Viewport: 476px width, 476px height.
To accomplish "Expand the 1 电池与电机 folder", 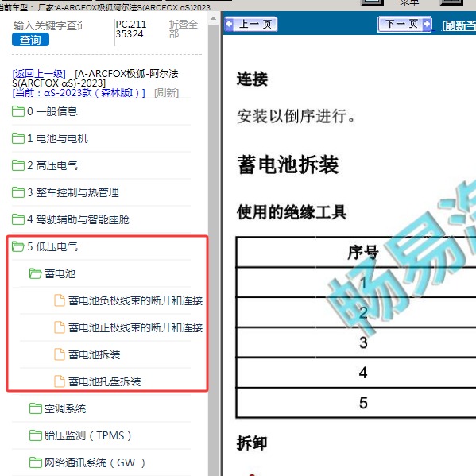I will click(57, 138).
